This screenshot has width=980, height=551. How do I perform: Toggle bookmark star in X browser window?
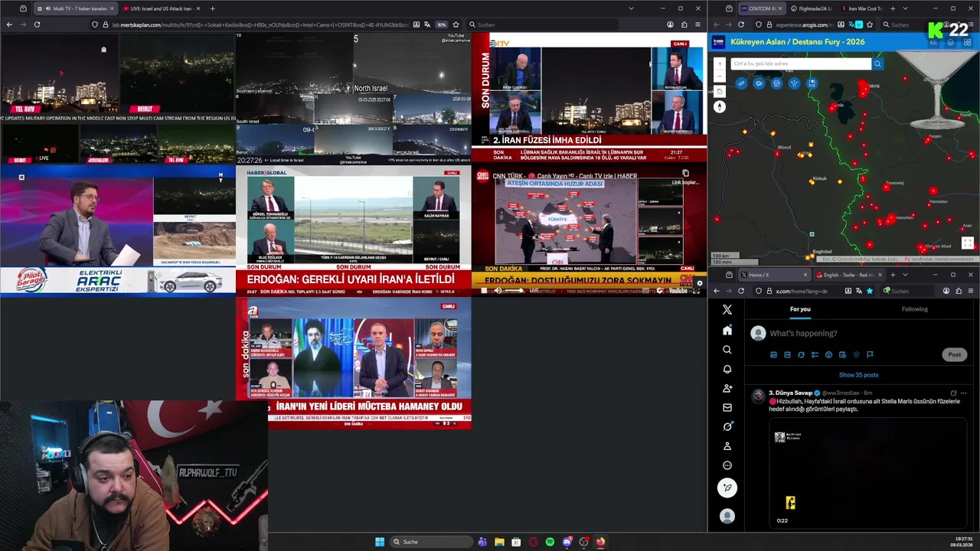coord(869,291)
